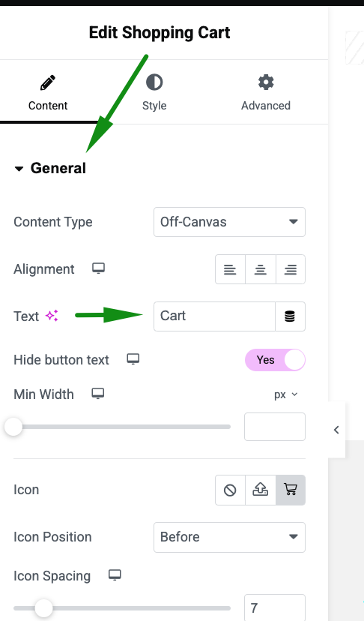Open responsive device icon next to Alignment
This screenshot has width=364, height=621.
99,268
